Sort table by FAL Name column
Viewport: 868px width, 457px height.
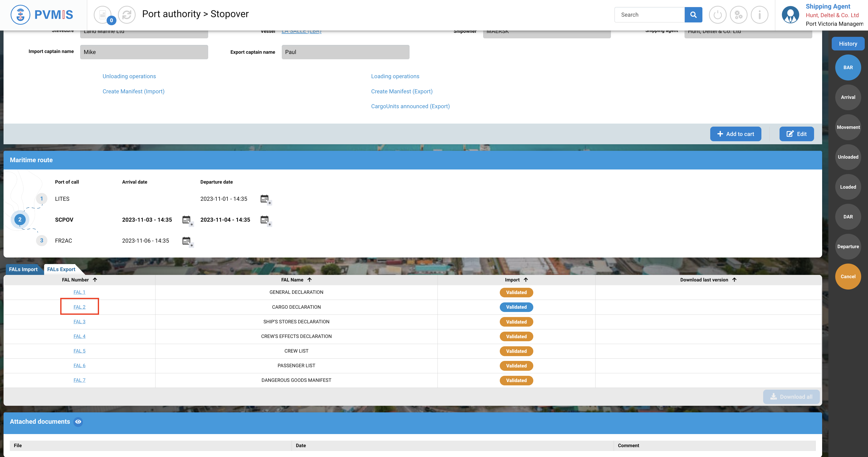click(309, 280)
